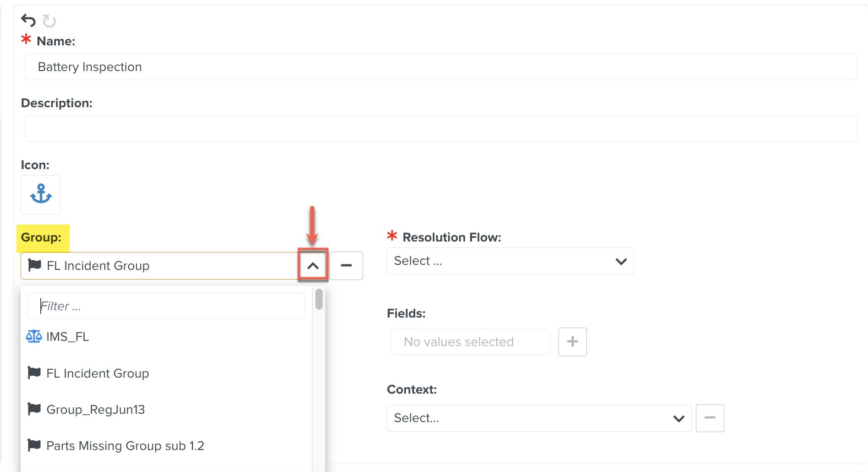The image size is (868, 472).
Task: Click into the Name field
Action: pos(441,67)
